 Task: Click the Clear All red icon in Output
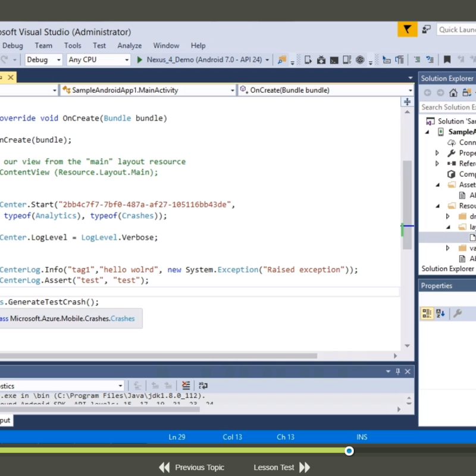[186, 386]
